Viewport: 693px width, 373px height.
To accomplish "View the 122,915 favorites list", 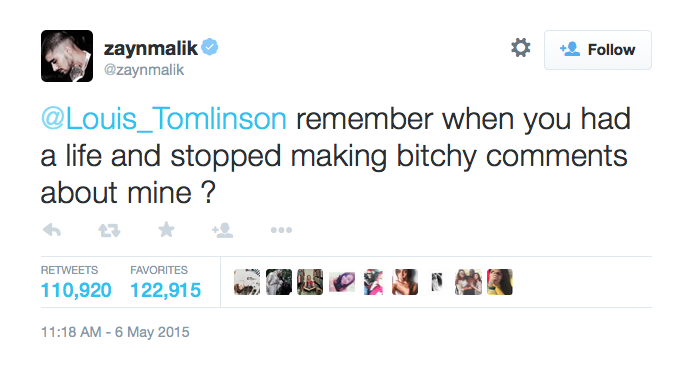I will tap(166, 290).
